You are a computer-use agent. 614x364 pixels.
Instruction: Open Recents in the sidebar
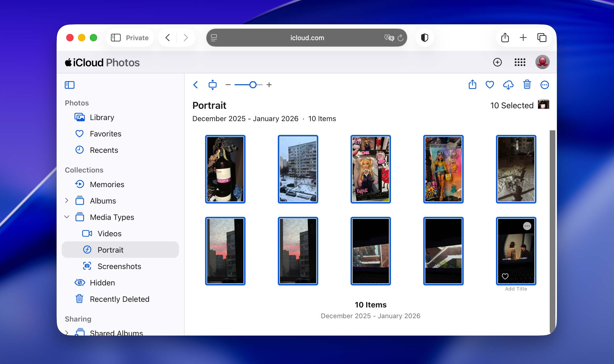120,150
